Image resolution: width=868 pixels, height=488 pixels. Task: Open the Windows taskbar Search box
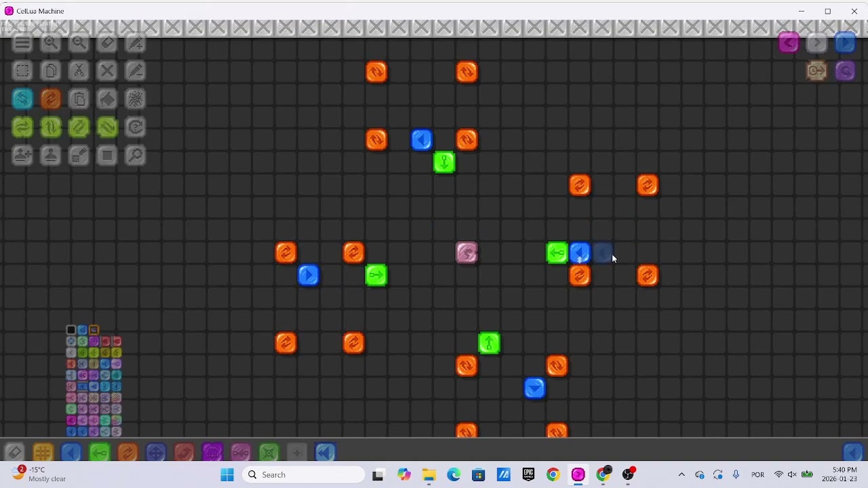click(x=304, y=474)
